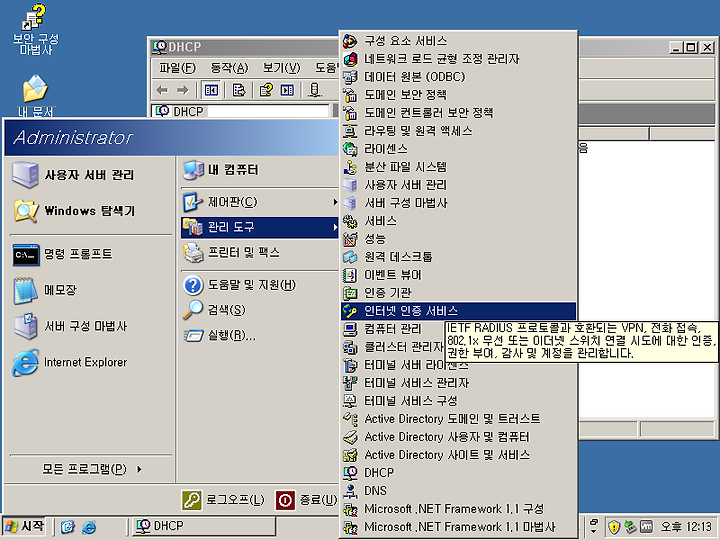
Task: Click the 이벤트 뷰어 icon
Action: [x=350, y=275]
